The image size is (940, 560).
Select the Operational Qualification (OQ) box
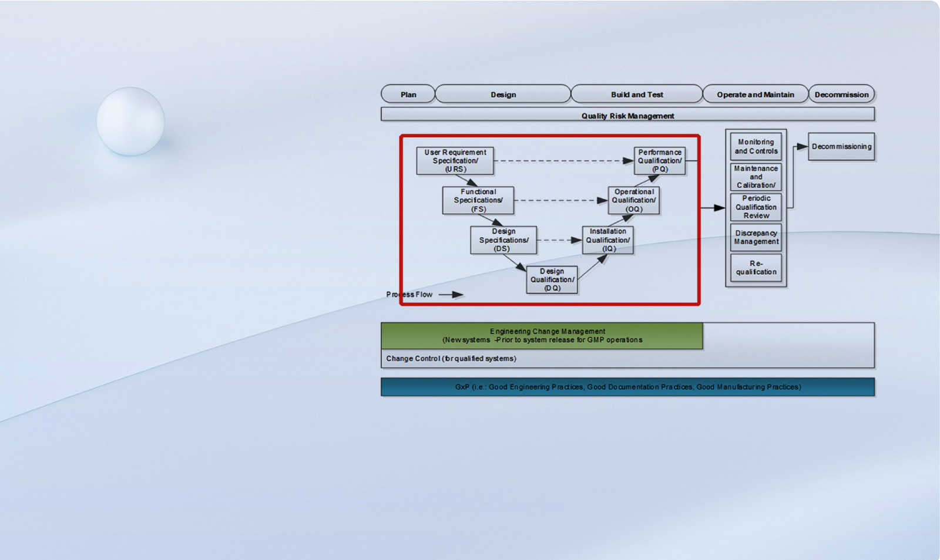pos(634,200)
